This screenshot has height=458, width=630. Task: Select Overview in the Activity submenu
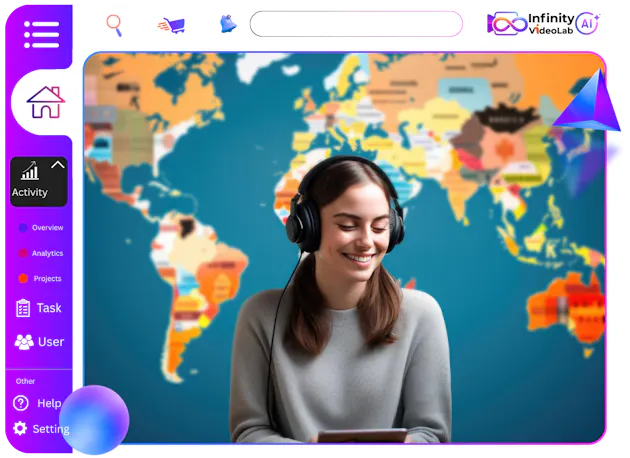[47, 228]
